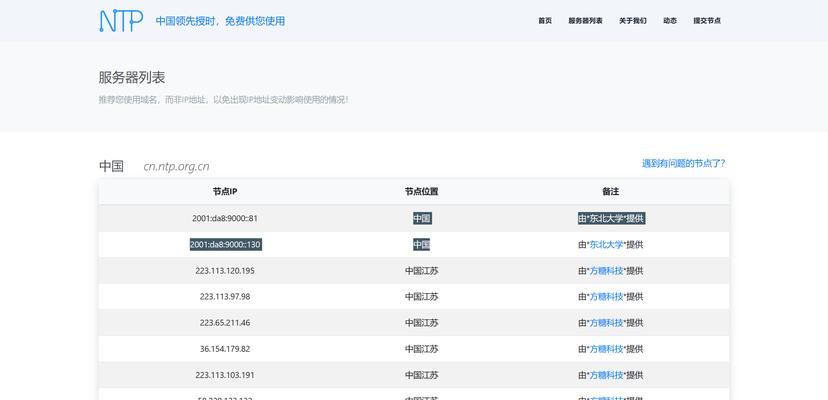Click IP address 223.65.211.46
Viewport: 828px width, 400px height.
click(x=225, y=323)
